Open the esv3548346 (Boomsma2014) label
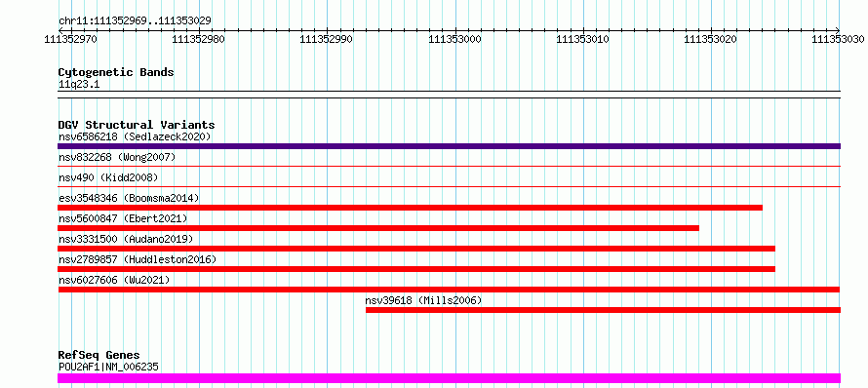 point(129,198)
